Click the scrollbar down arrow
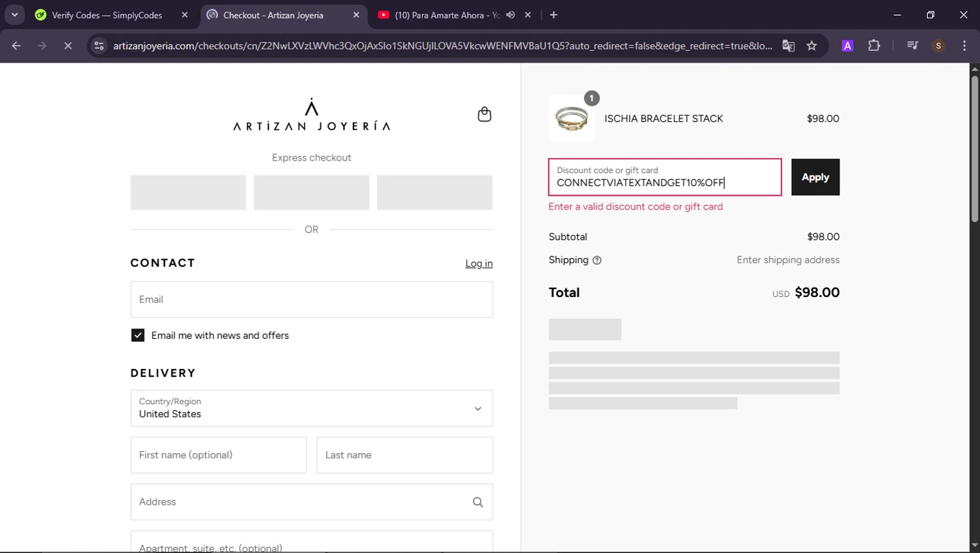 pos(974,545)
